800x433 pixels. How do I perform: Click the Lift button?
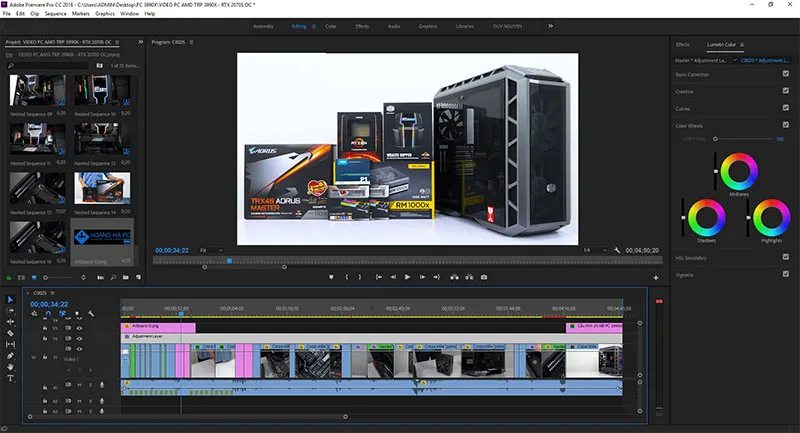click(x=454, y=277)
